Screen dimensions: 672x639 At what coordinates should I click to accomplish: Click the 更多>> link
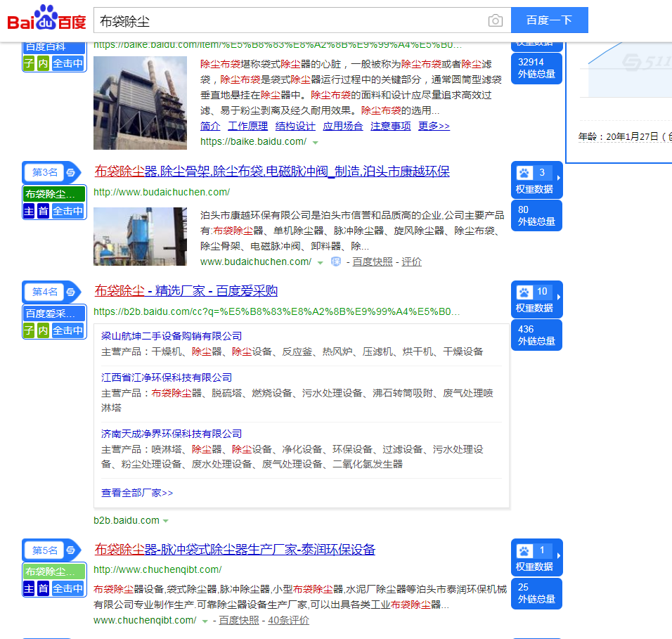[x=434, y=126]
